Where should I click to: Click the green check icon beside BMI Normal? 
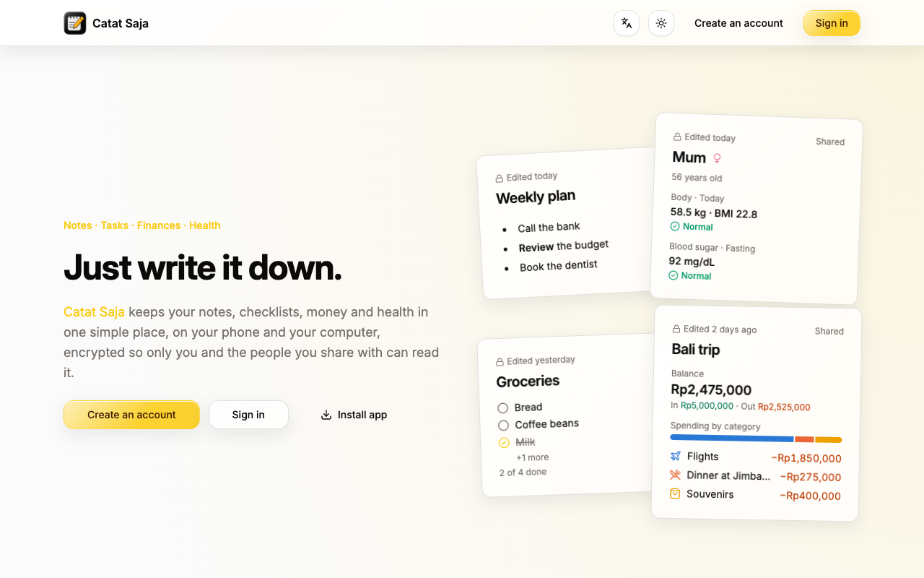675,226
